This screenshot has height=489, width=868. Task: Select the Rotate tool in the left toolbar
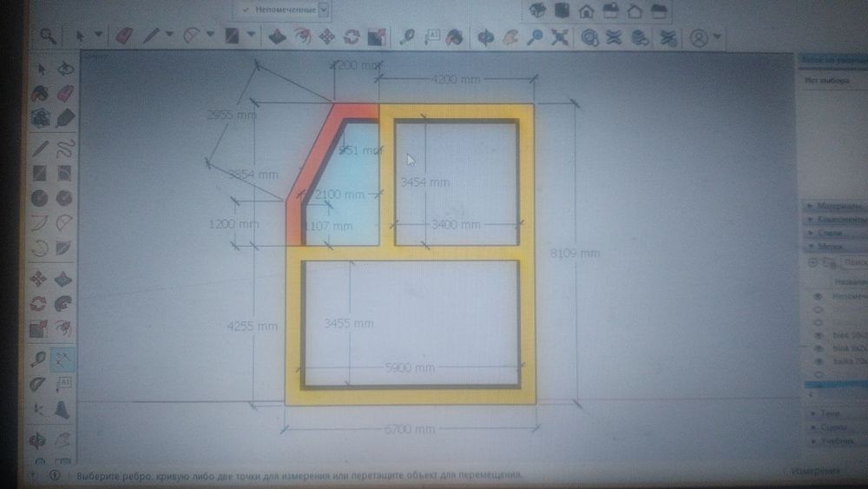[x=38, y=303]
